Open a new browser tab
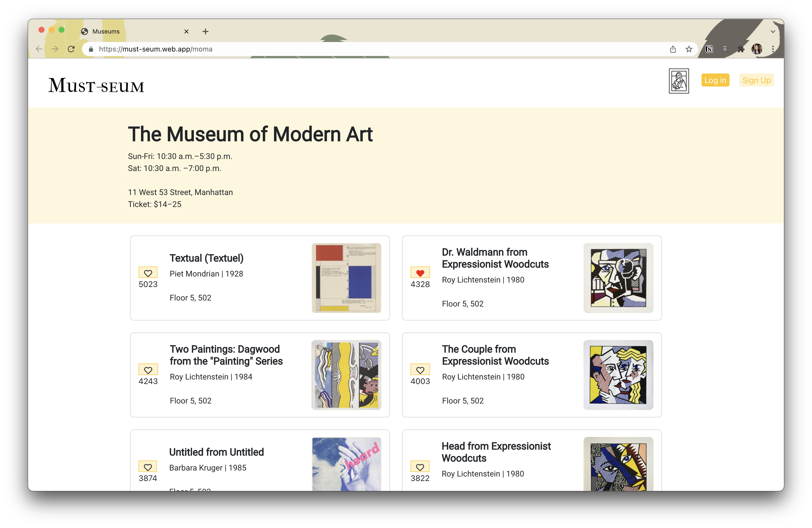Image resolution: width=812 pixels, height=528 pixels. [x=205, y=31]
